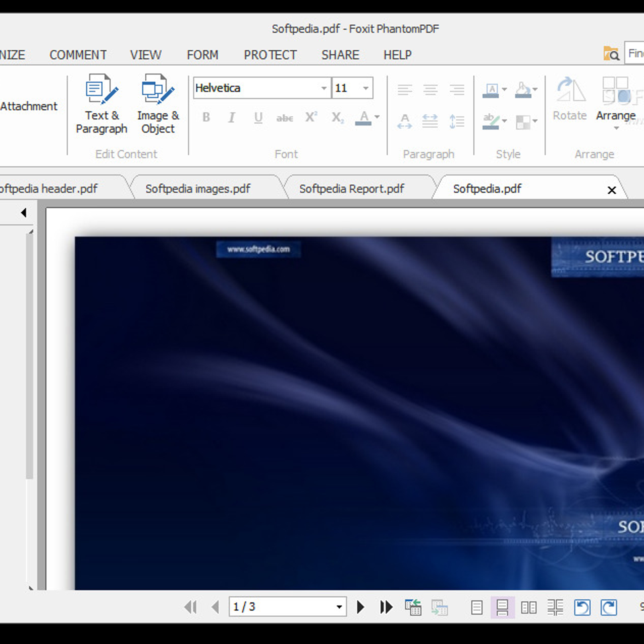644x644 pixels.
Task: Open the font size 11 dropdown
Action: tap(366, 88)
